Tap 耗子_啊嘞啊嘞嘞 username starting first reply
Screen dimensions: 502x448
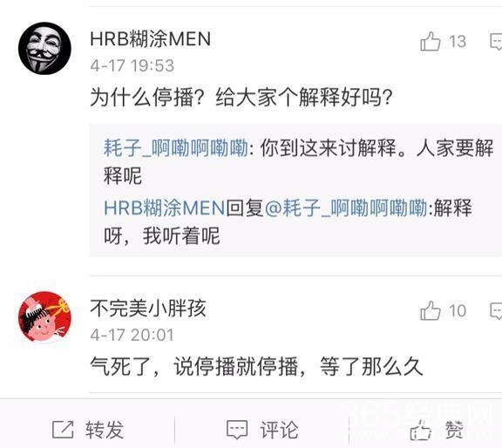point(175,148)
